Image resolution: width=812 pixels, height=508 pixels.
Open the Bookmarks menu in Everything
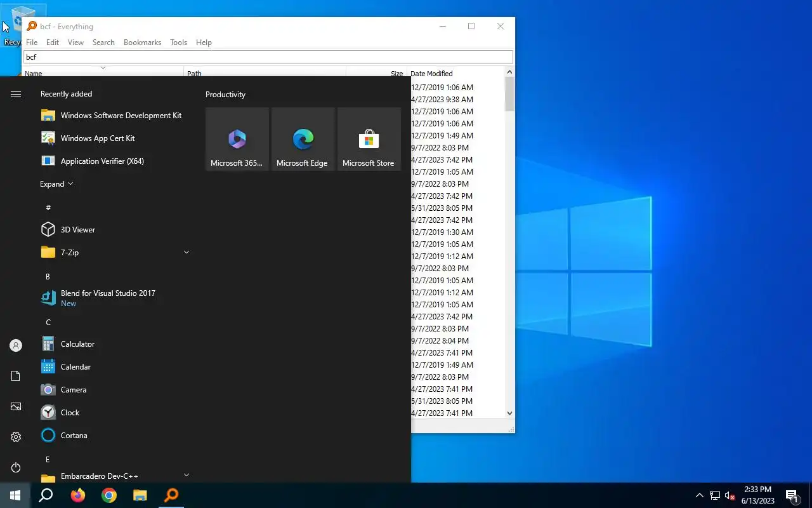click(x=142, y=43)
